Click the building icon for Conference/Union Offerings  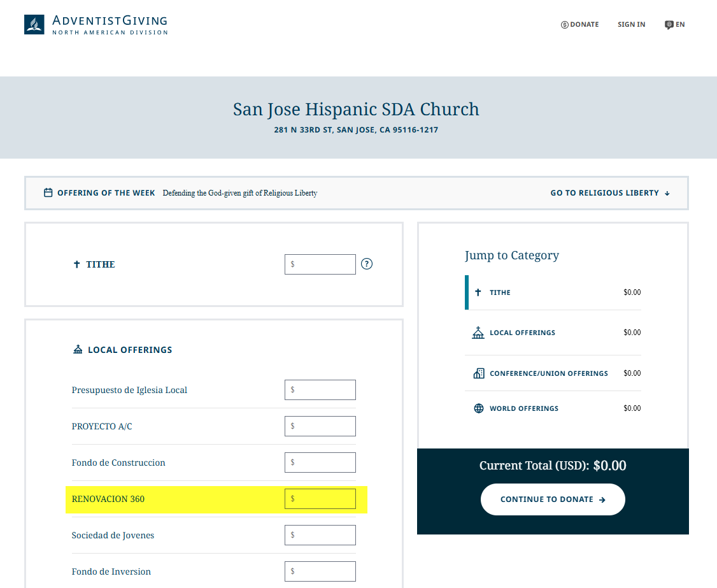point(479,373)
